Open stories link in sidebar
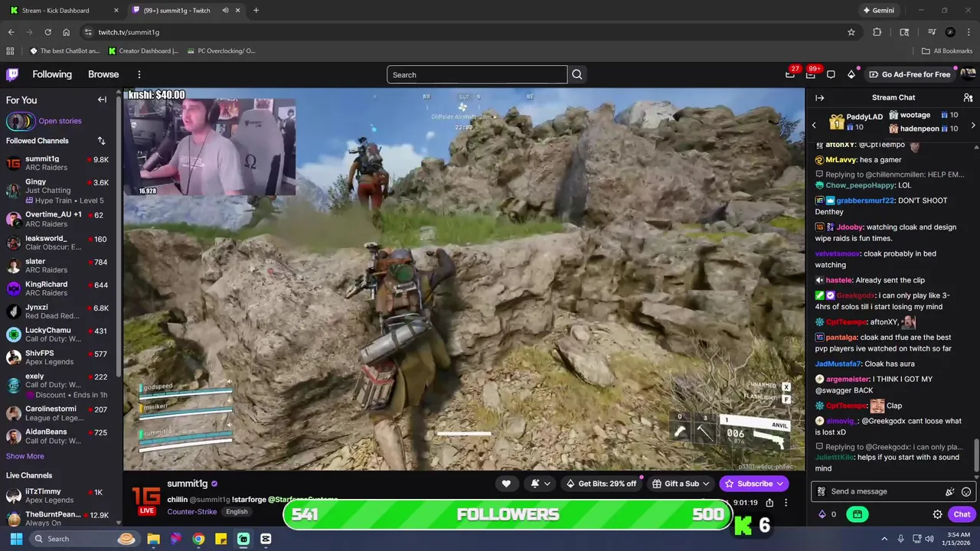 [60, 121]
